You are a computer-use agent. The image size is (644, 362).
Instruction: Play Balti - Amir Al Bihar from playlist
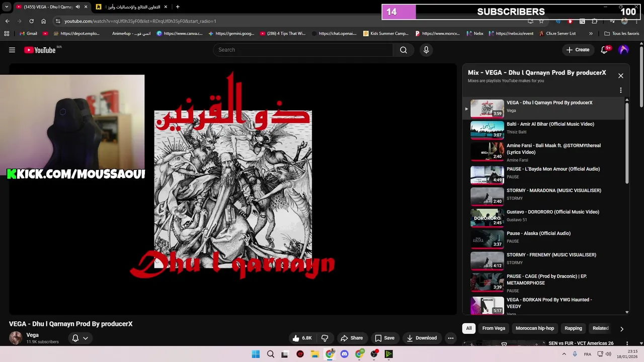543,130
